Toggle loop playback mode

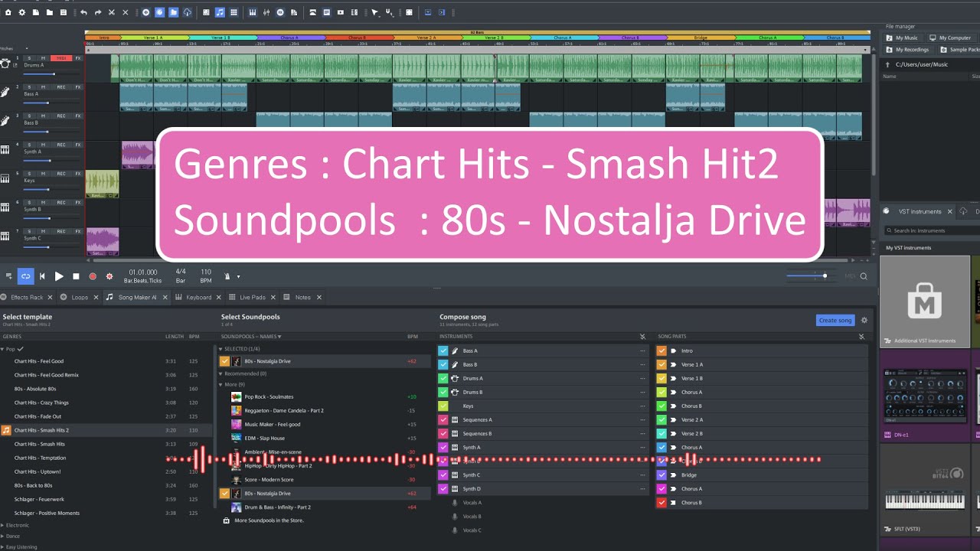click(x=25, y=276)
